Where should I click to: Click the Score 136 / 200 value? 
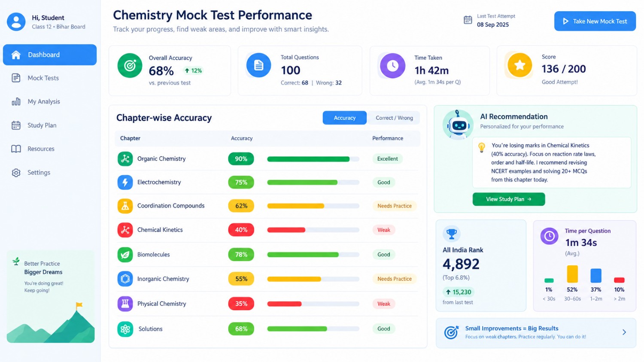click(x=564, y=69)
